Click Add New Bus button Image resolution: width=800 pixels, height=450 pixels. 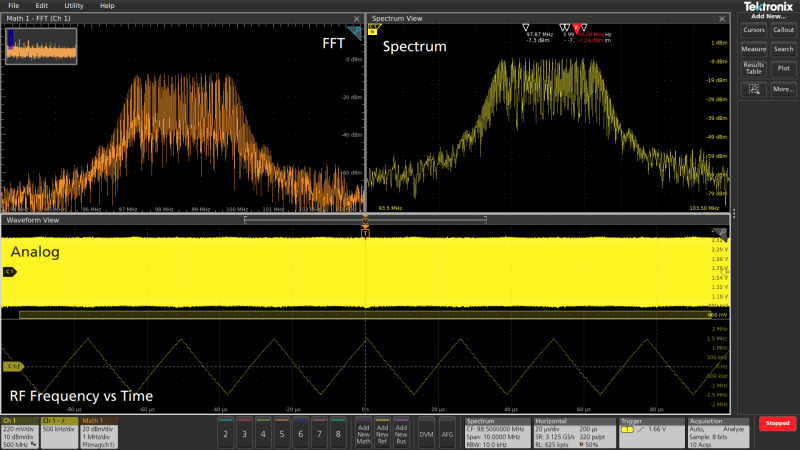point(401,432)
